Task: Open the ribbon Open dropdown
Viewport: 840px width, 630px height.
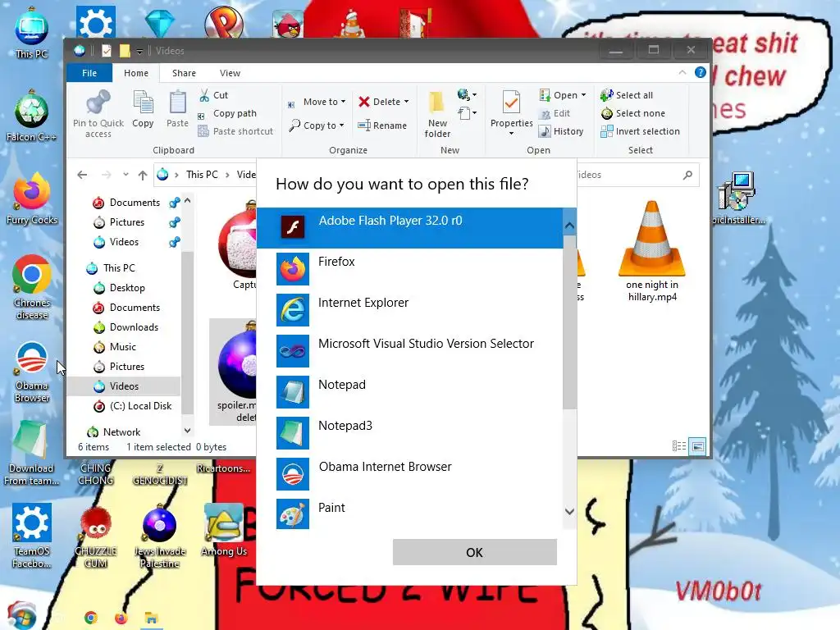Action: pos(563,95)
